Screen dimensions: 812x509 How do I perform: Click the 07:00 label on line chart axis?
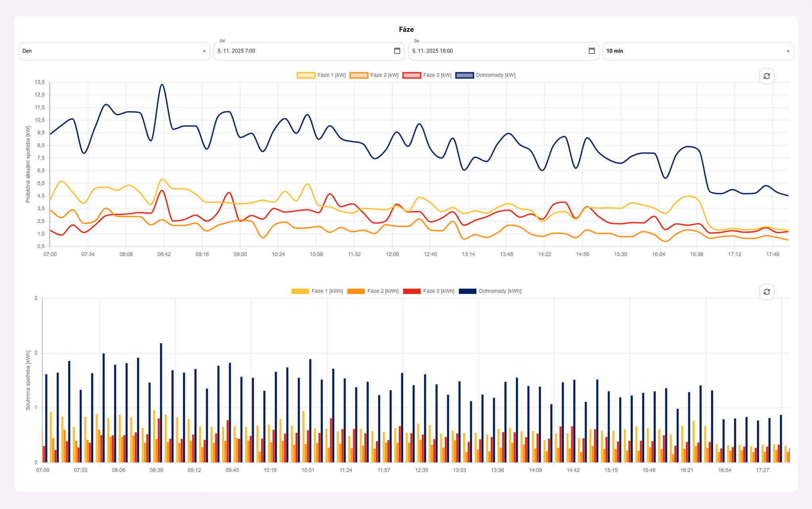(x=50, y=254)
